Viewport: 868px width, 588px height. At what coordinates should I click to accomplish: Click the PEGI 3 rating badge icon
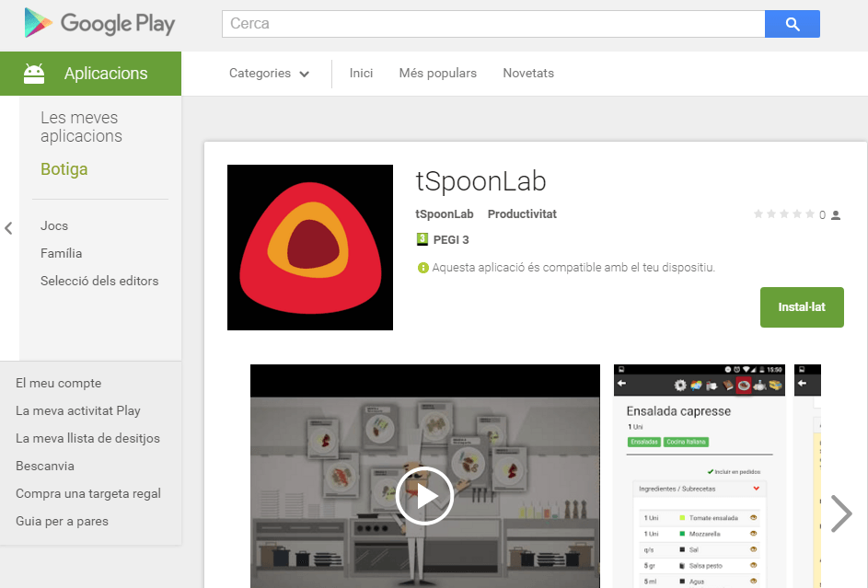point(422,239)
